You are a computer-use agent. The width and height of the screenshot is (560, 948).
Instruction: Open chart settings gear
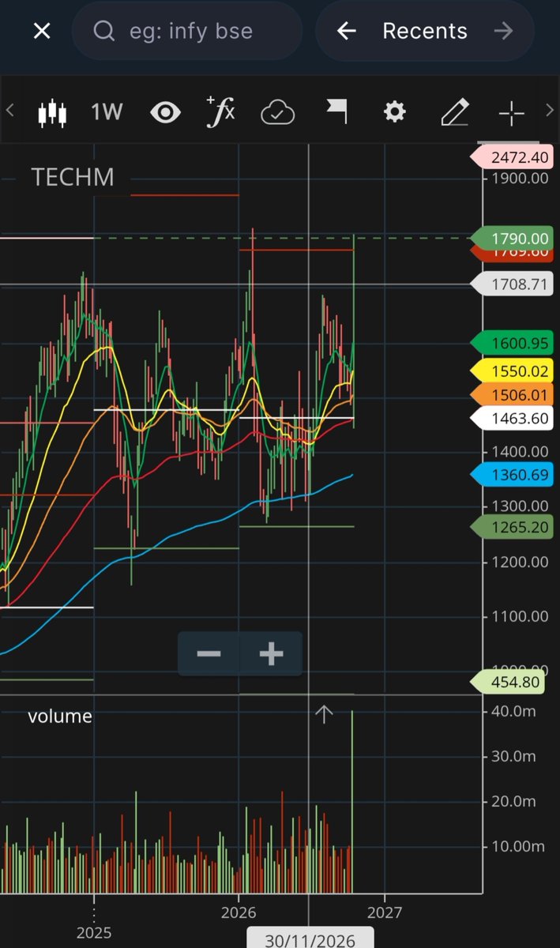click(x=394, y=112)
